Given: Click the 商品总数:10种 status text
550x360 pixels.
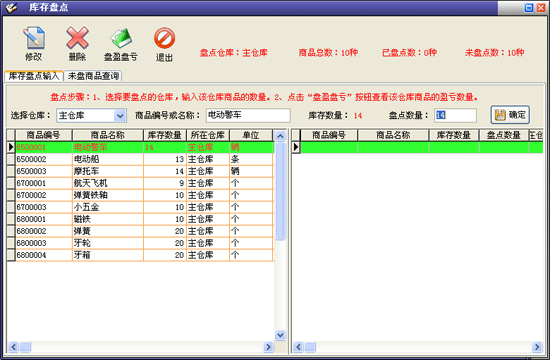Looking at the screenshot, I should (328, 53).
